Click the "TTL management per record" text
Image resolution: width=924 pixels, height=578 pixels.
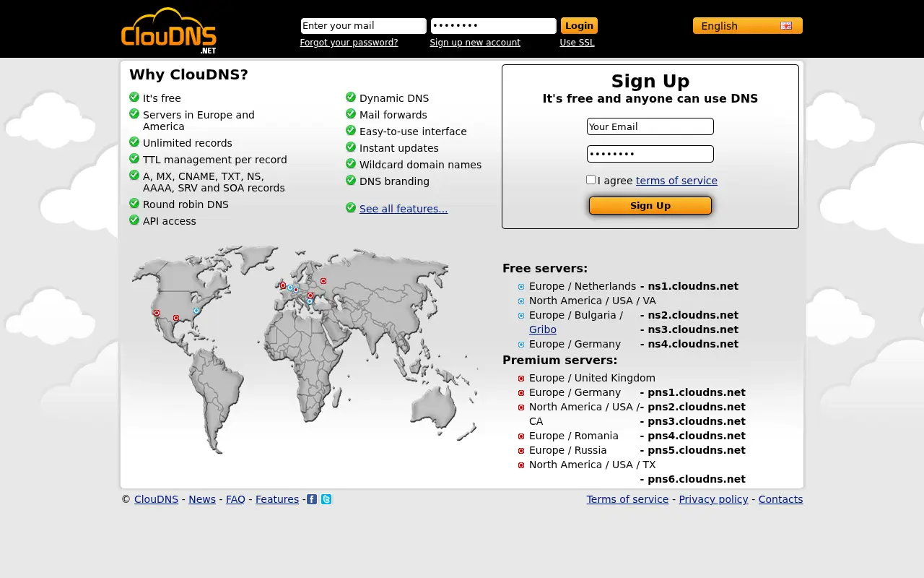point(215,160)
